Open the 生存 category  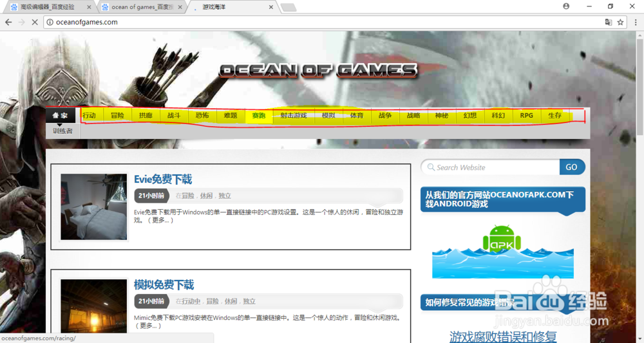[x=555, y=116]
